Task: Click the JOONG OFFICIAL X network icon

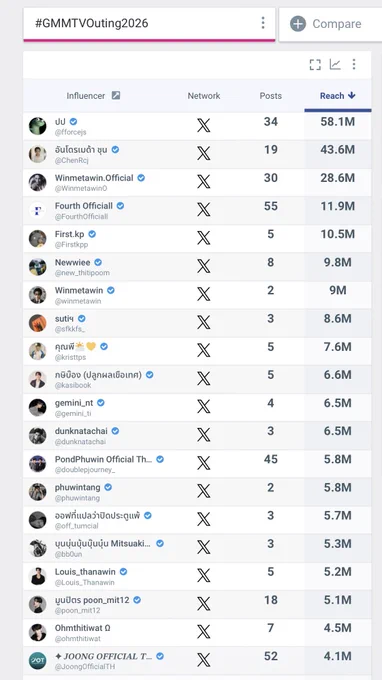Action: (203, 660)
